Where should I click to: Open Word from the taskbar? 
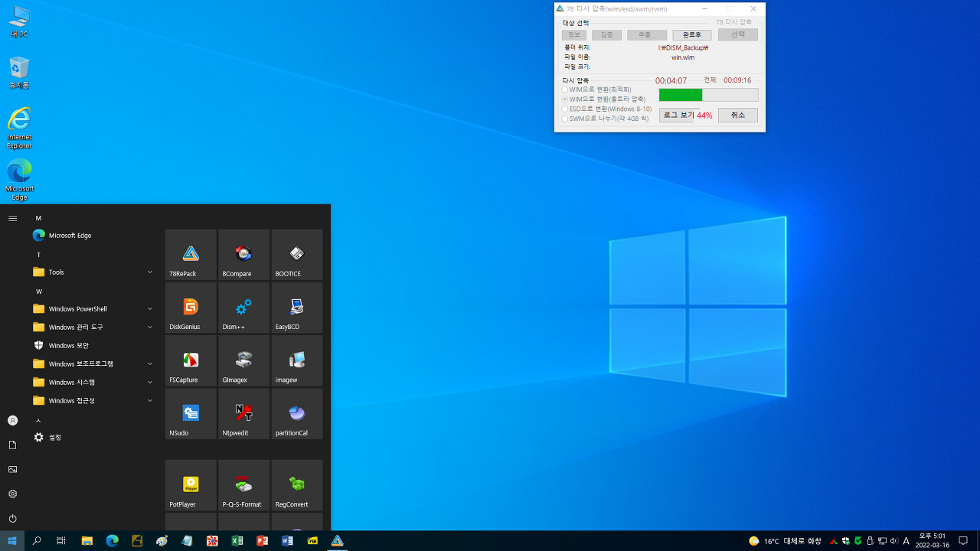coord(288,541)
